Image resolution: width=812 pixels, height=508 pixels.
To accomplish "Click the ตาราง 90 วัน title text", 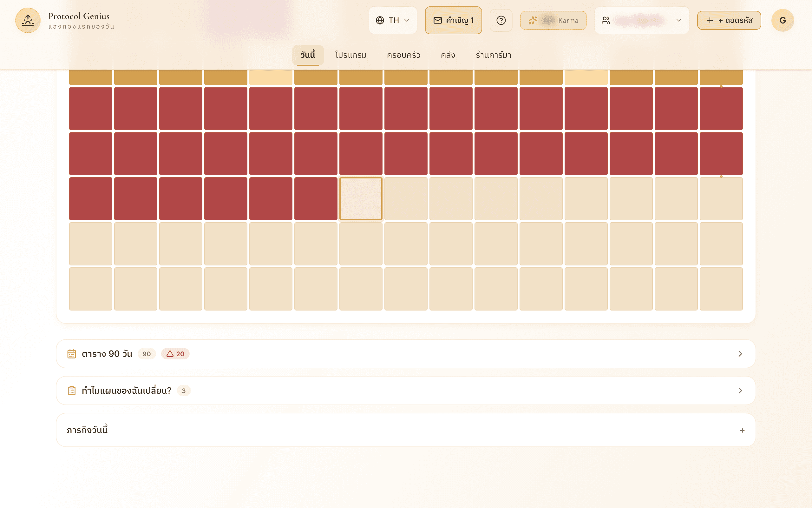I will (107, 354).
